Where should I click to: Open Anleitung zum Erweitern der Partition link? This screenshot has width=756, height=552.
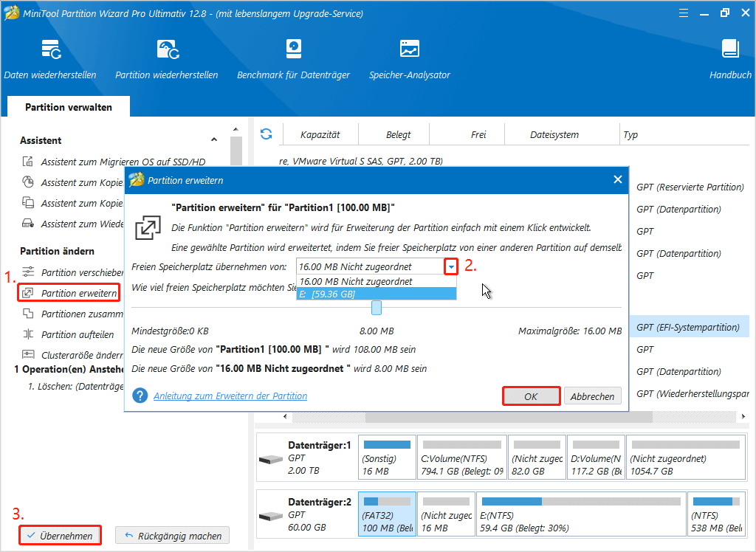pos(230,396)
